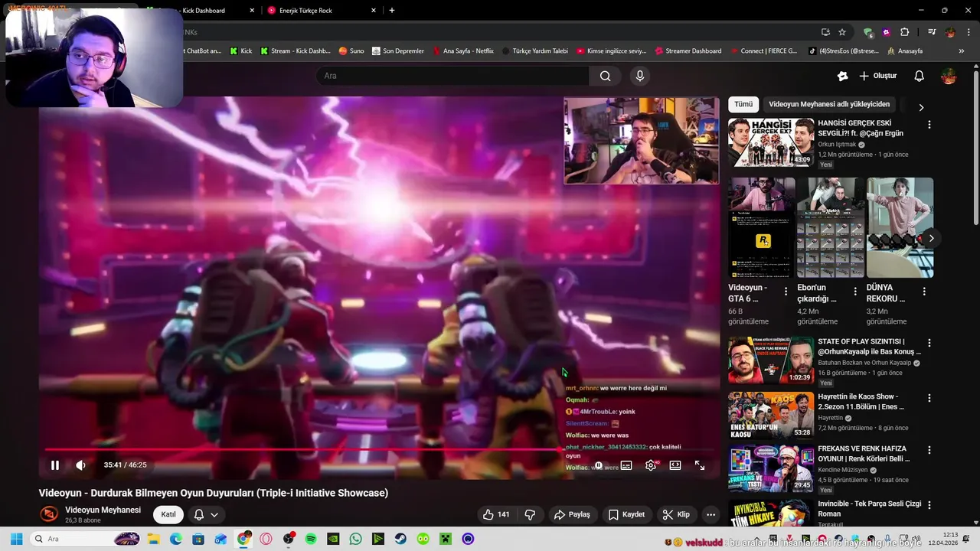Image resolution: width=980 pixels, height=551 pixels.
Task: Click the Kaydet save button
Action: 626,514
